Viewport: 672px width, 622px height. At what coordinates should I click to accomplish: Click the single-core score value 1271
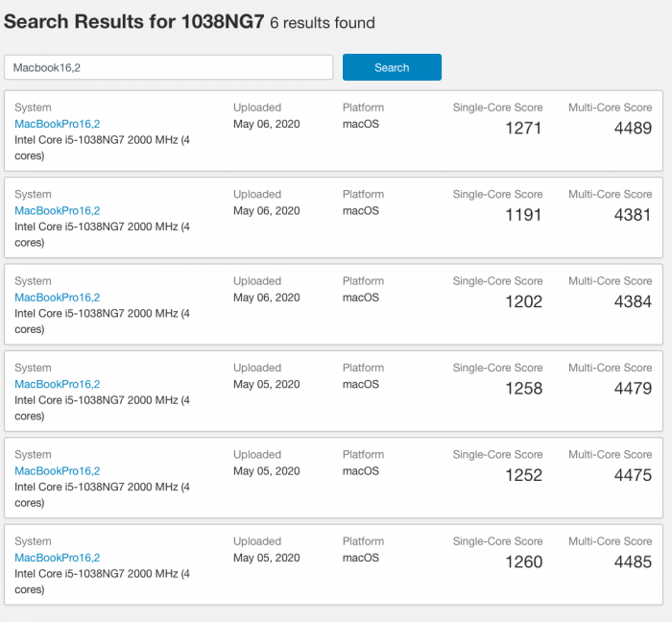click(523, 129)
